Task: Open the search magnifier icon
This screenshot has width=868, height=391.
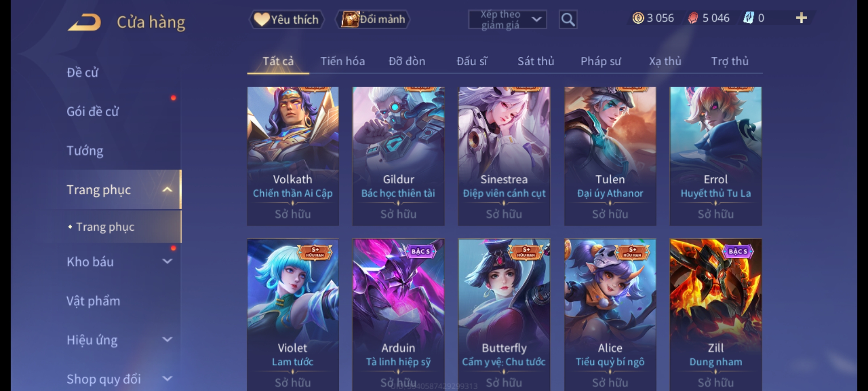Action: (568, 20)
